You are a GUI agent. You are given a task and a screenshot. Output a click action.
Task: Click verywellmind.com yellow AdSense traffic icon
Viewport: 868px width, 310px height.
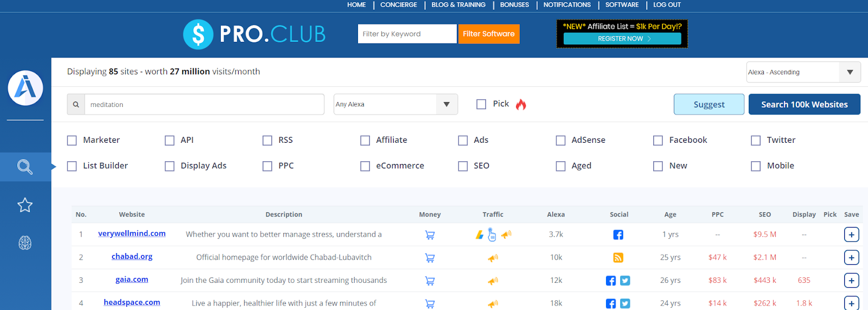(479, 235)
